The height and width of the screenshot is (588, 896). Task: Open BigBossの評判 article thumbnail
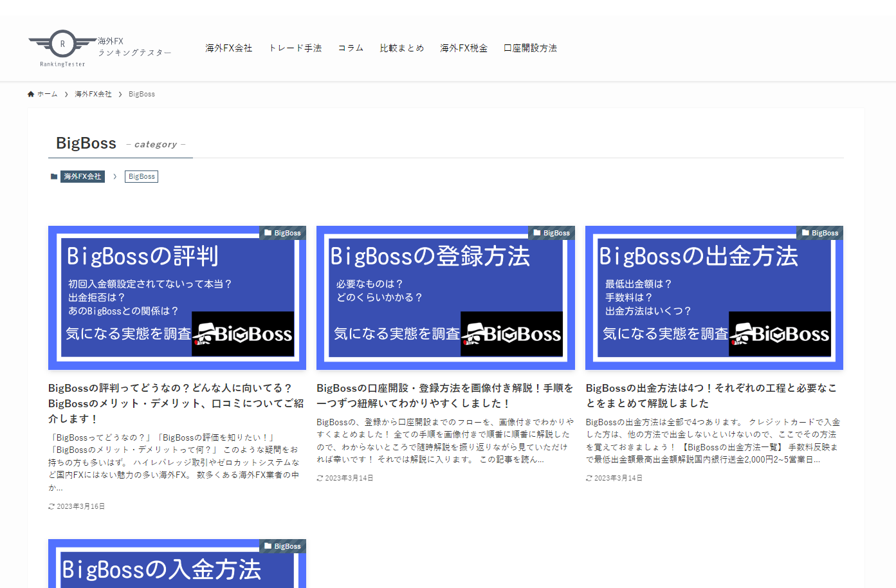177,299
